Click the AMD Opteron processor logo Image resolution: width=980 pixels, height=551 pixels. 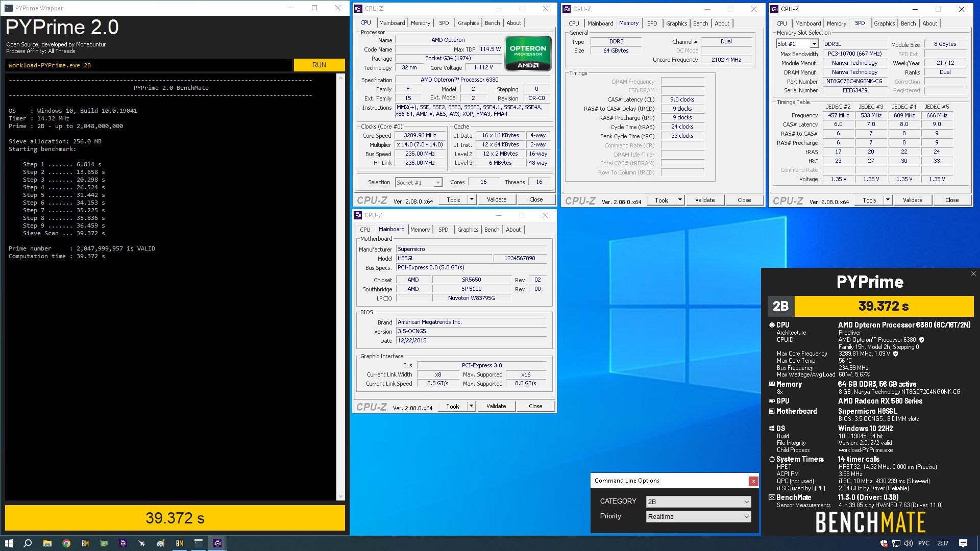pyautogui.click(x=528, y=53)
